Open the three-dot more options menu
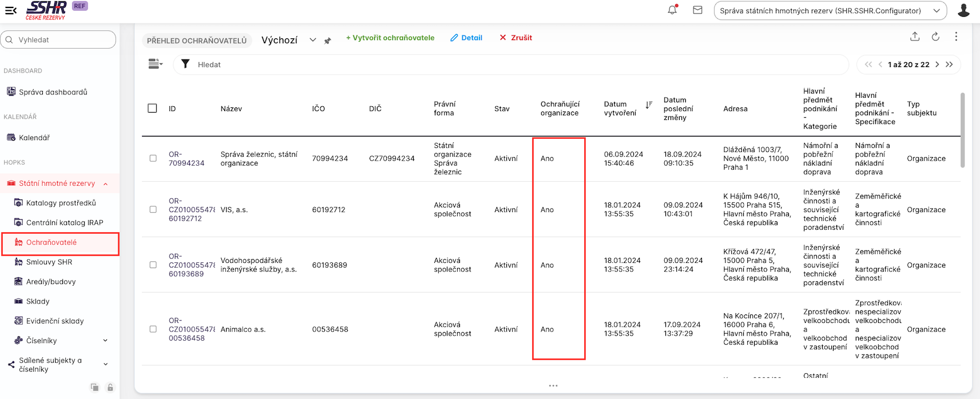The height and width of the screenshot is (399, 980). [956, 37]
